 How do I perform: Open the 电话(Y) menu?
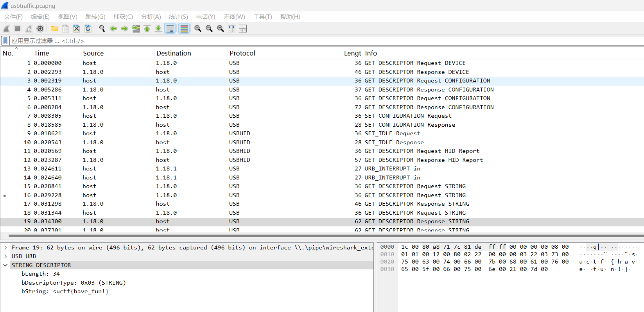pyautogui.click(x=206, y=17)
